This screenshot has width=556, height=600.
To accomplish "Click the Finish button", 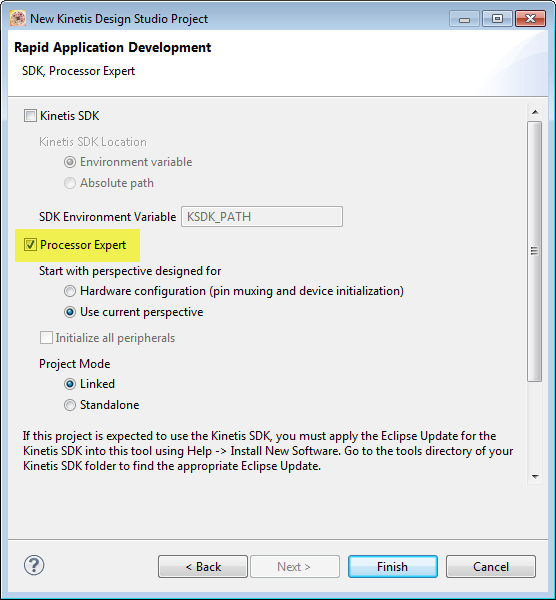I will click(x=393, y=566).
